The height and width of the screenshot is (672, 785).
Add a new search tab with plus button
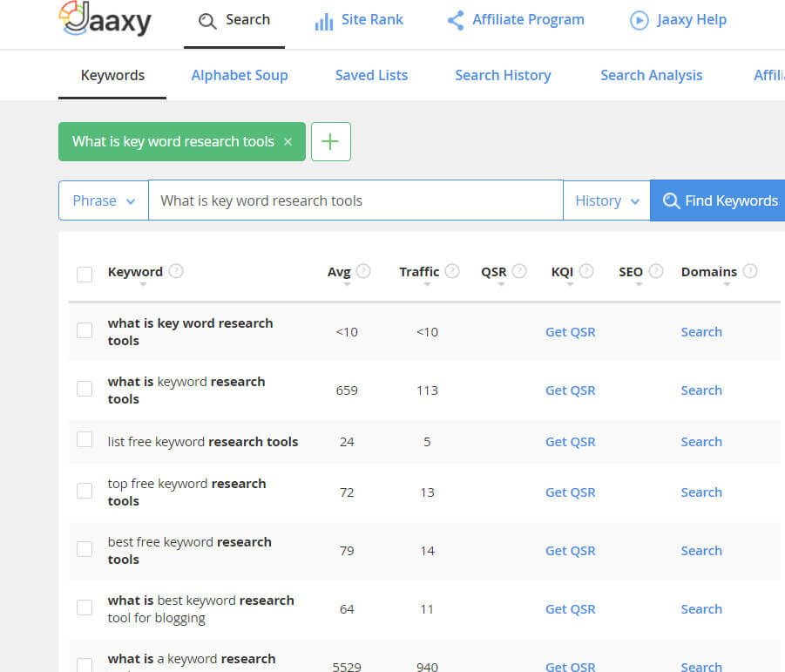[331, 142]
